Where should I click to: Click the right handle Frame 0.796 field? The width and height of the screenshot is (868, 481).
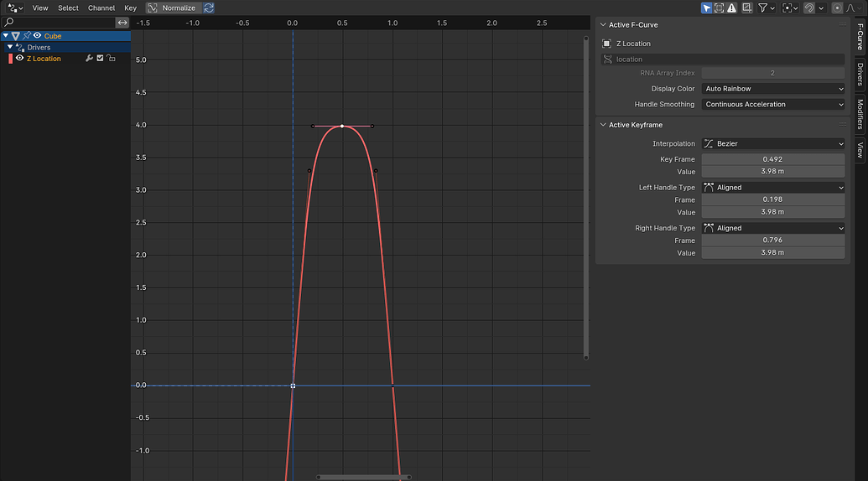click(772, 240)
